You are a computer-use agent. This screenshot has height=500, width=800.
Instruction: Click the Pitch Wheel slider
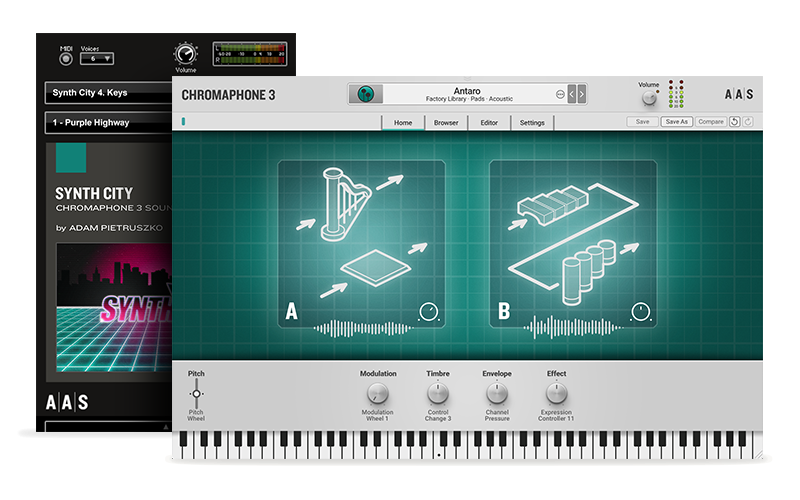196,394
